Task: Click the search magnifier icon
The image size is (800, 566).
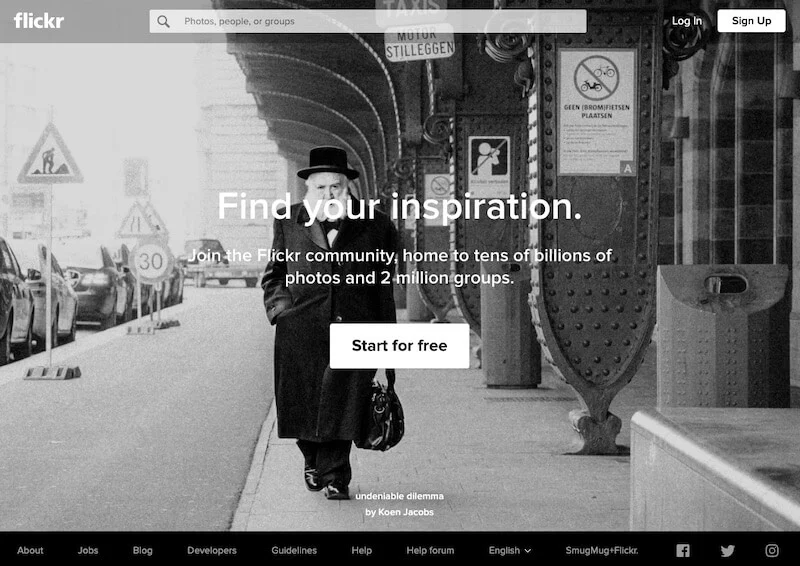Action: point(163,21)
